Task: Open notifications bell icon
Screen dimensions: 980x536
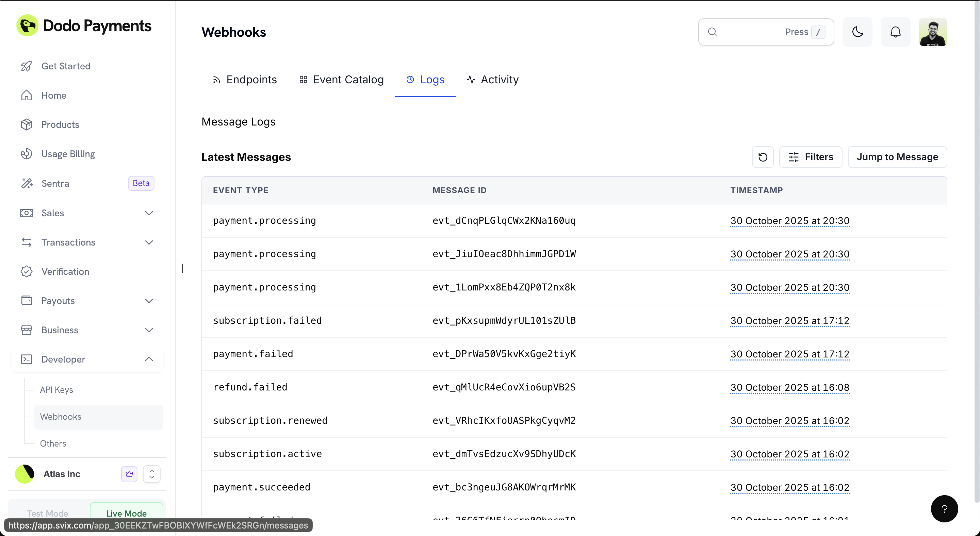Action: [x=895, y=32]
